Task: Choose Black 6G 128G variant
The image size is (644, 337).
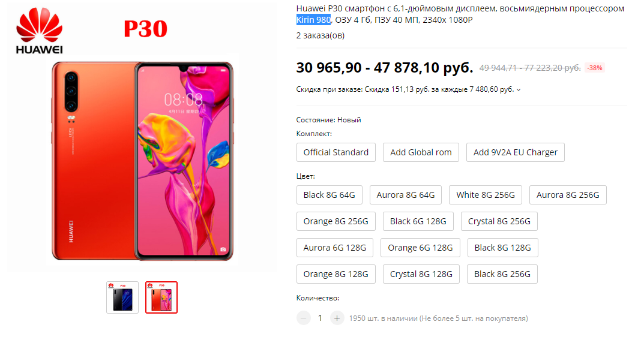Action: [x=418, y=221]
